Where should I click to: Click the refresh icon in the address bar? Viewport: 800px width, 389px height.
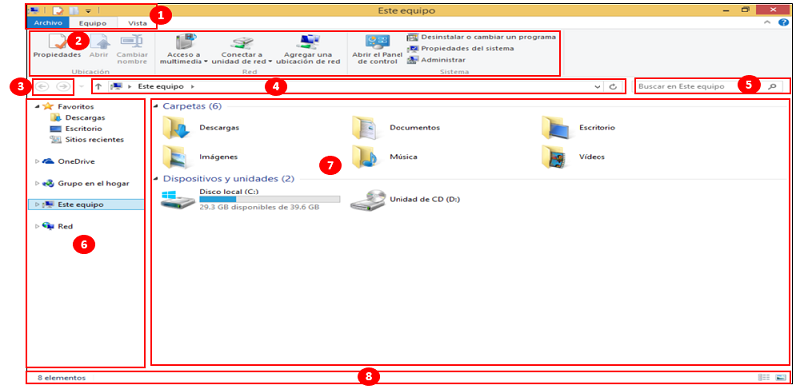pos(613,87)
